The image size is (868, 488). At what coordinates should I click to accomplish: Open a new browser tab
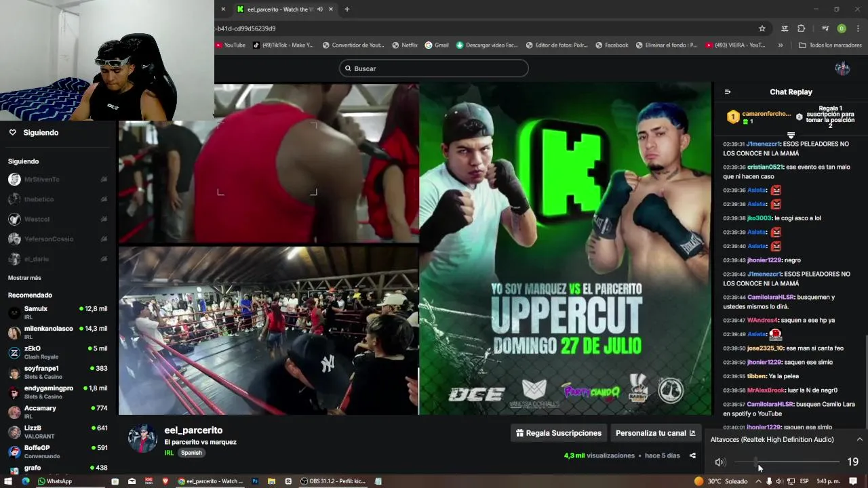pos(347,9)
